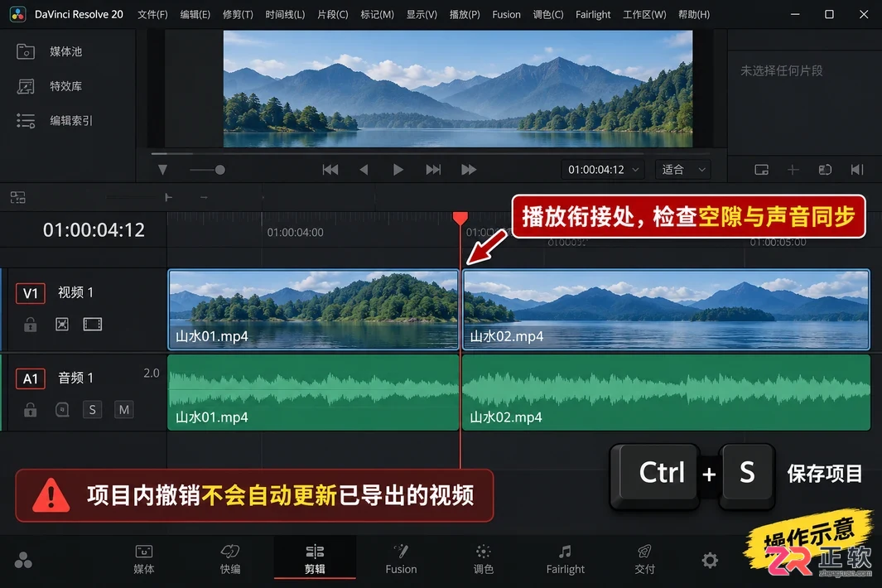Click the DaVinci Resolve home icon at bottom left
Viewport: 882px width, 588px height.
point(23,560)
